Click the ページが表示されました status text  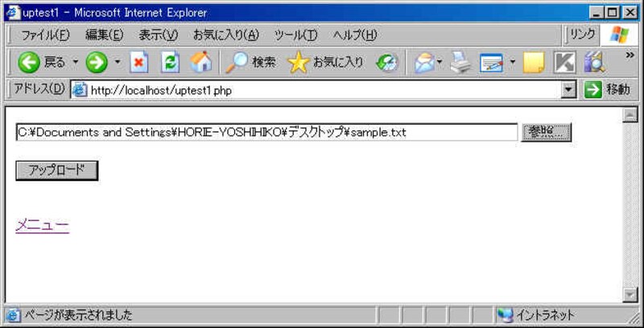pos(78,315)
